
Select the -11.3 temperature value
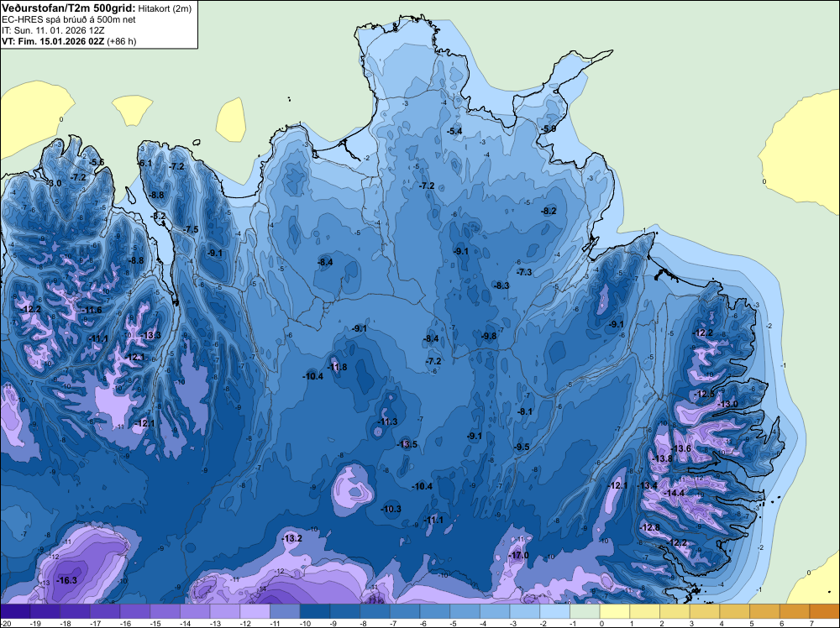(x=386, y=421)
